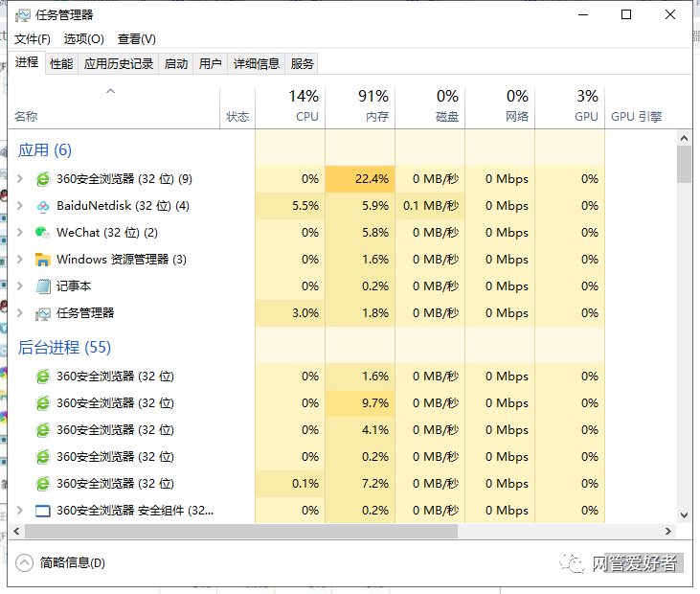Expand the 360安全浏览器 (32 位) (9) group
Viewport: 700px width, 594px height.
20,179
